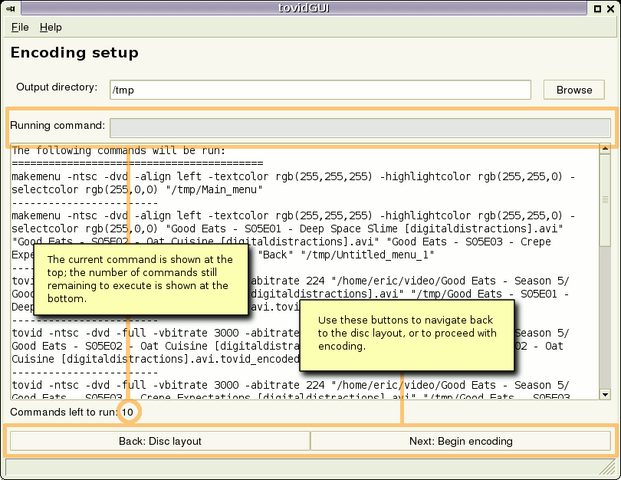
Task: Click the log line with 'Deep Space Slime [digitaldistractions].avi'
Action: [x=287, y=229]
